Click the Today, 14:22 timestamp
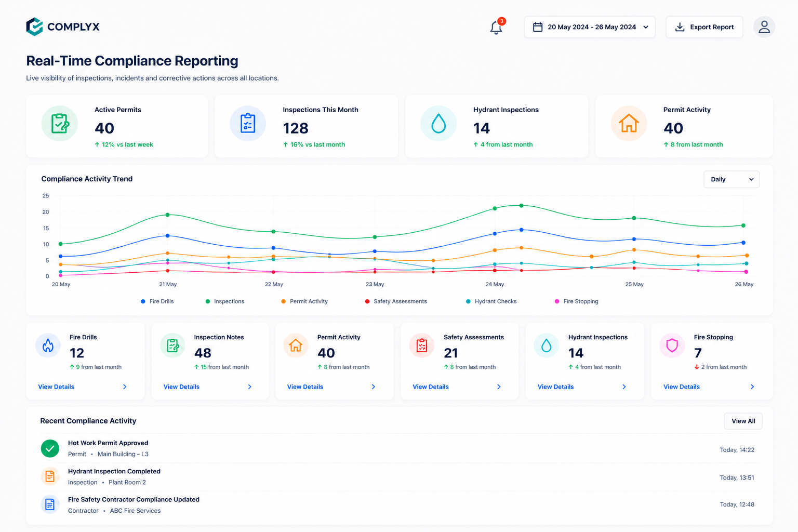Viewport: 798px width, 532px height. [737, 450]
